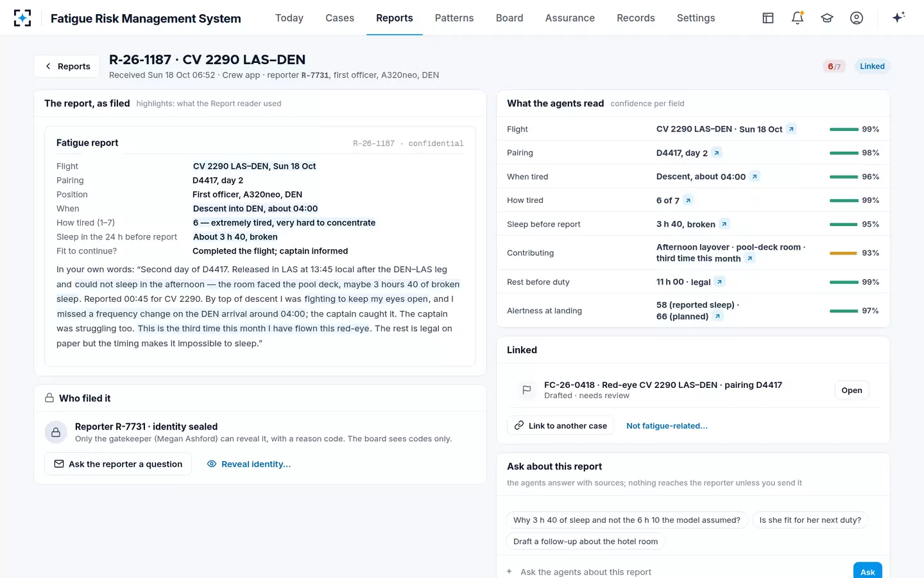
Task: Open source arrow for Descent, about 04:00
Action: (x=755, y=177)
